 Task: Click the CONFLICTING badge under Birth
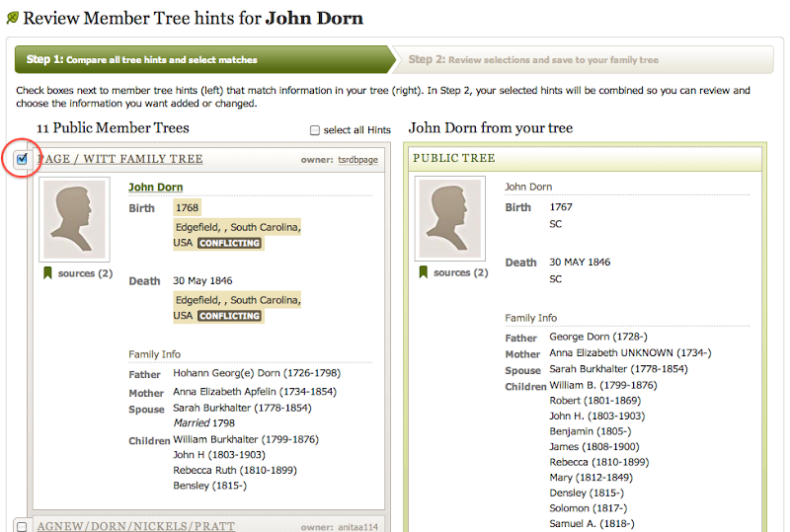point(229,244)
